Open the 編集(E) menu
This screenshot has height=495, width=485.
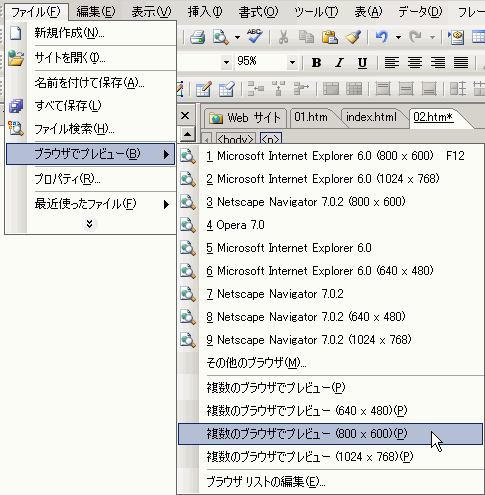[x=96, y=12]
